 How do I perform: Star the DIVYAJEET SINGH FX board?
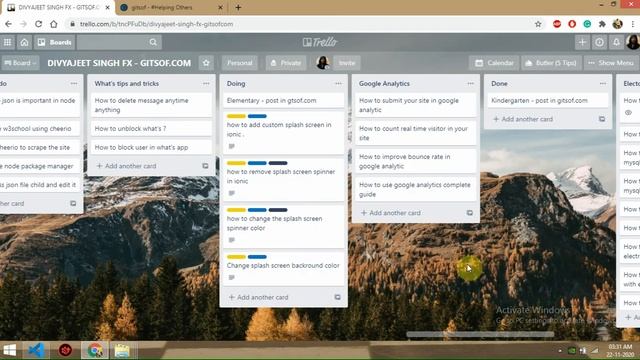pyautogui.click(x=206, y=63)
